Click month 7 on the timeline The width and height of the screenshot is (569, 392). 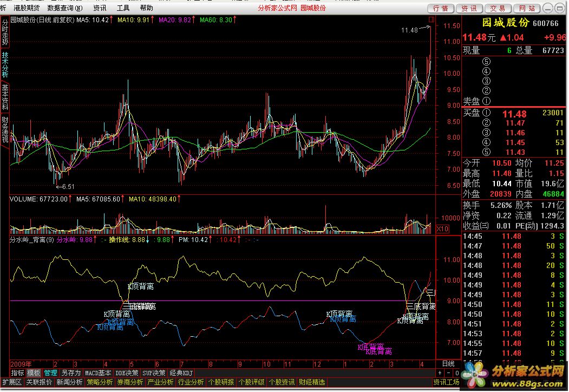182,364
